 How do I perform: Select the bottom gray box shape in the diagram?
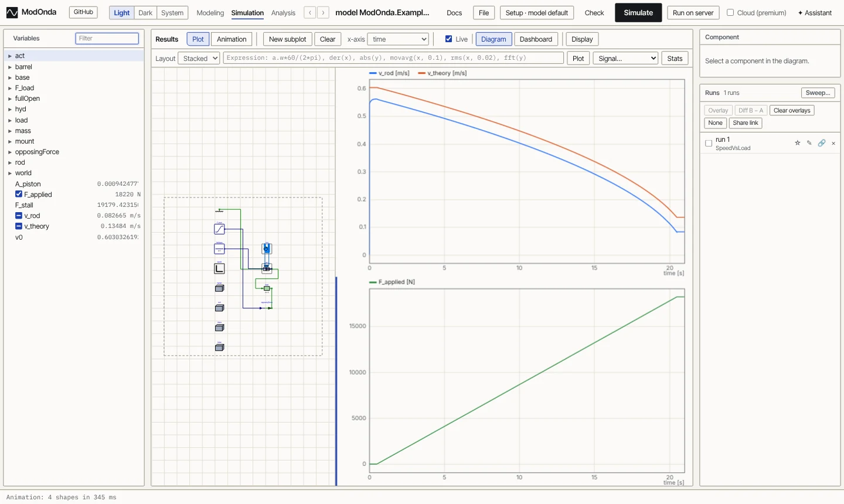click(219, 348)
